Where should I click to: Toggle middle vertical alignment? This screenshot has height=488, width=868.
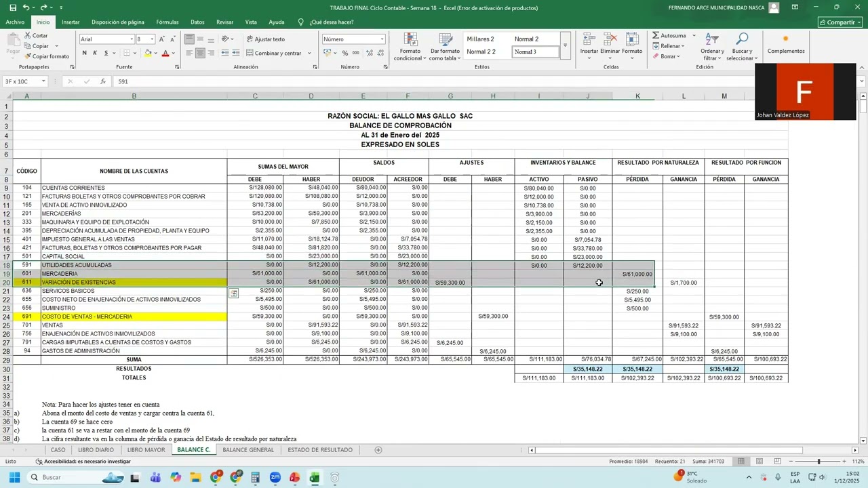[x=200, y=39]
